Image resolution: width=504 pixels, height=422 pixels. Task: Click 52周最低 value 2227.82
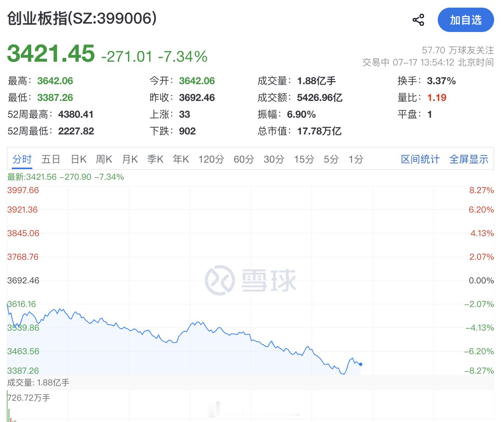tap(76, 131)
